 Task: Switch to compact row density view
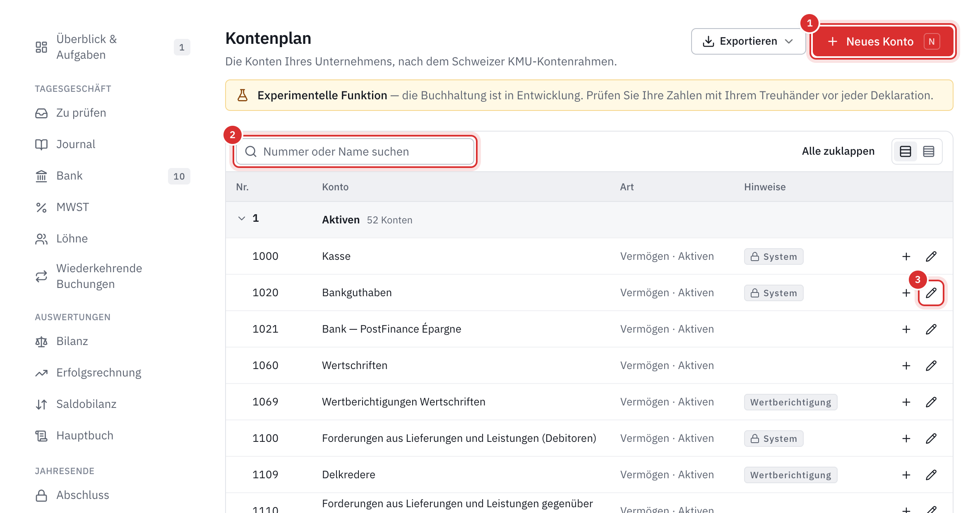click(929, 151)
